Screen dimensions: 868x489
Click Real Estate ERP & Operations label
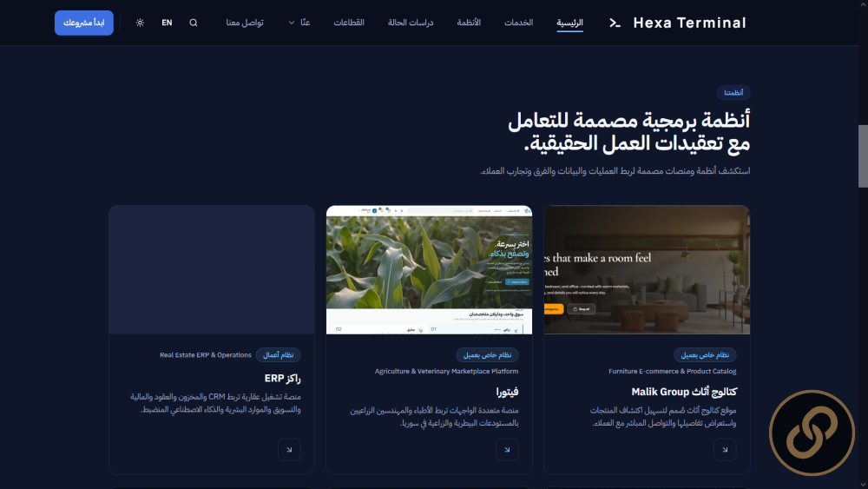click(206, 355)
